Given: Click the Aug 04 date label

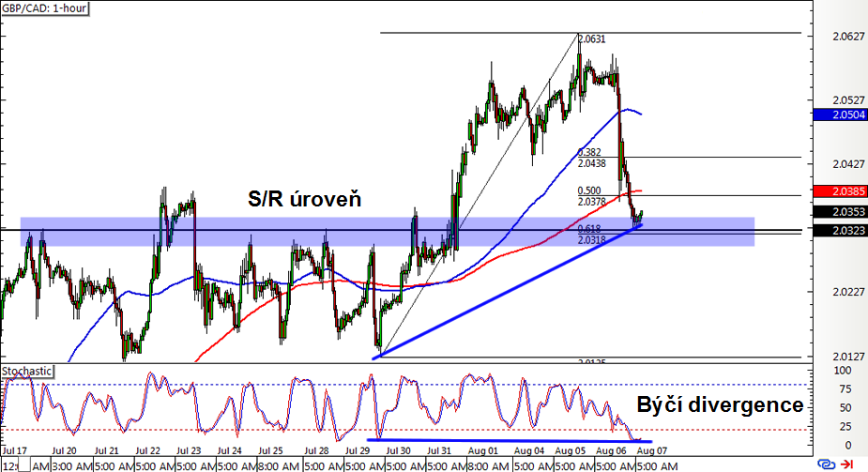Looking at the screenshot, I should [x=528, y=451].
